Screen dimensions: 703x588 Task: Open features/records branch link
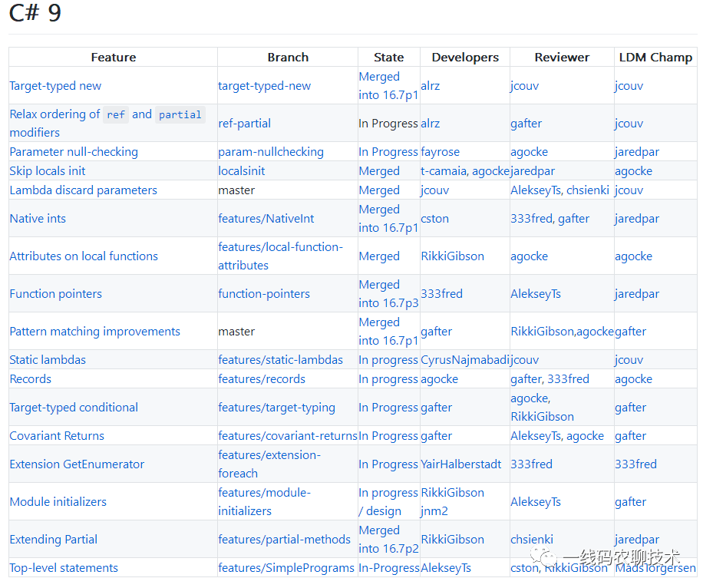click(x=262, y=379)
